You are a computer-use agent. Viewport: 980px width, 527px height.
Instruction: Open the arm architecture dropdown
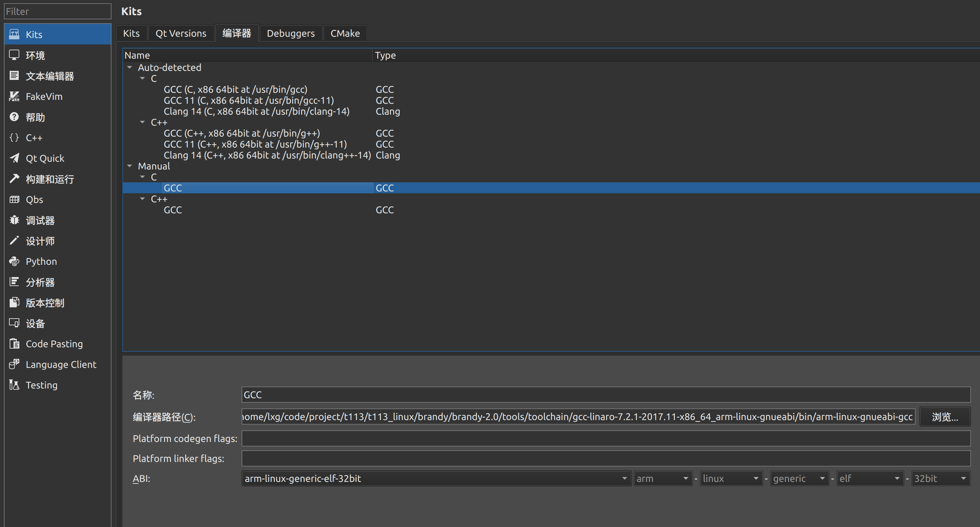[x=663, y=478]
